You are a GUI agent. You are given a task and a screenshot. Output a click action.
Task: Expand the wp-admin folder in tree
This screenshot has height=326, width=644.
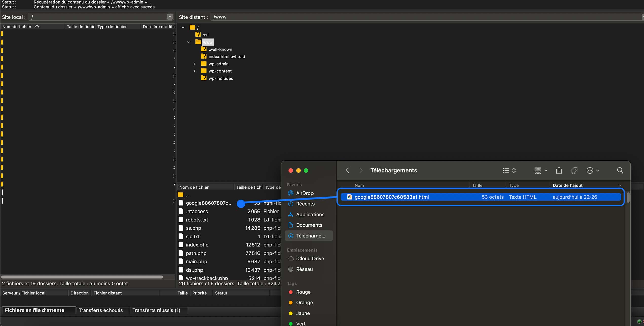click(194, 64)
